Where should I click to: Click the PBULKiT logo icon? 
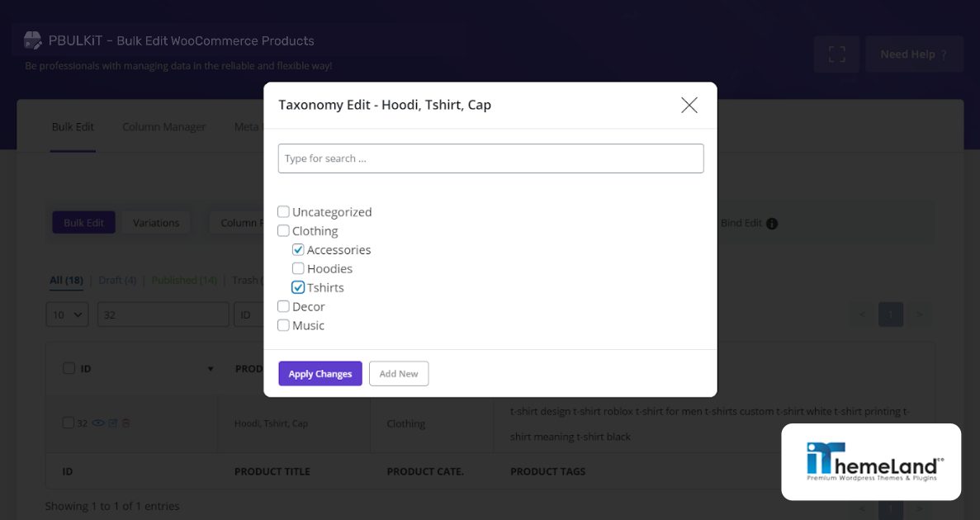tap(32, 40)
